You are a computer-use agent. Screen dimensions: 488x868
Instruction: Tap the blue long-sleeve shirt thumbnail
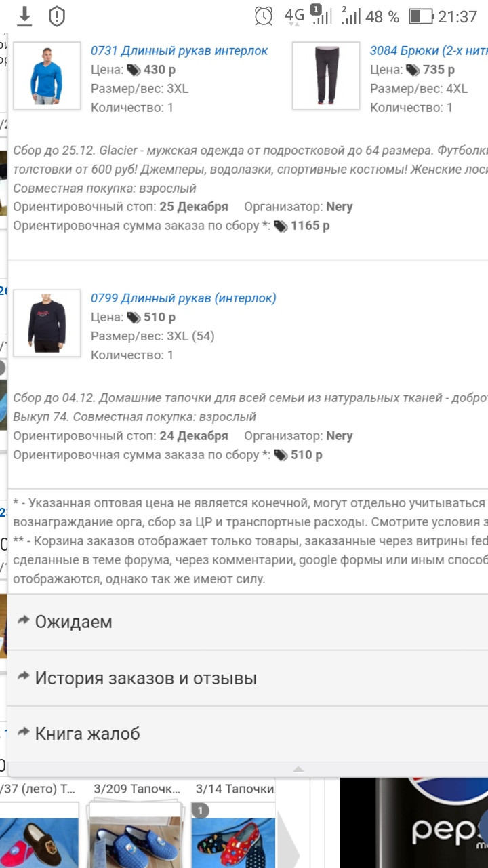(x=47, y=75)
